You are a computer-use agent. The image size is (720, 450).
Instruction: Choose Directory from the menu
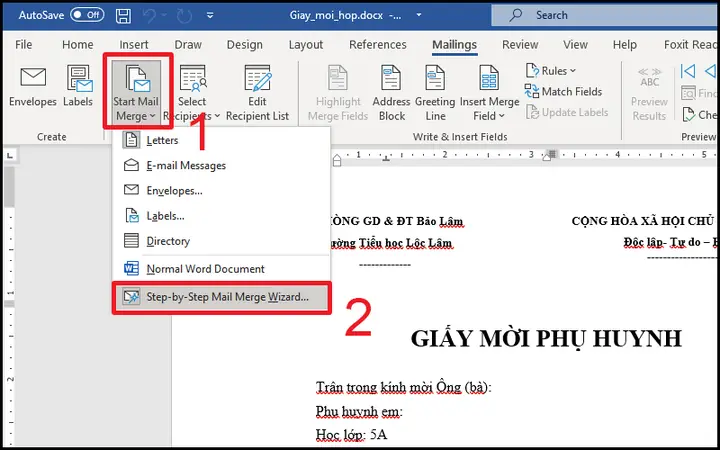pyautogui.click(x=221, y=241)
